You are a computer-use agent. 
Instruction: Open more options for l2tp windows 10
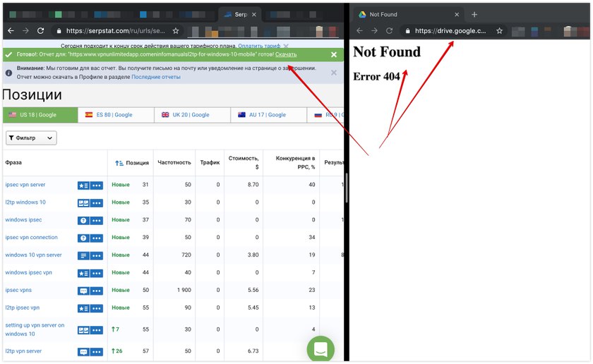[97, 203]
